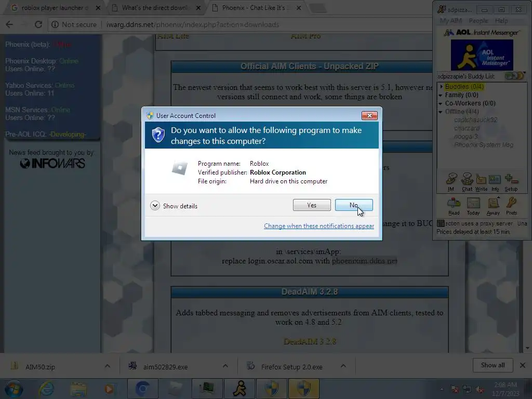Open Windows Explorer folder from taskbar
The image size is (532, 399).
[x=78, y=389]
